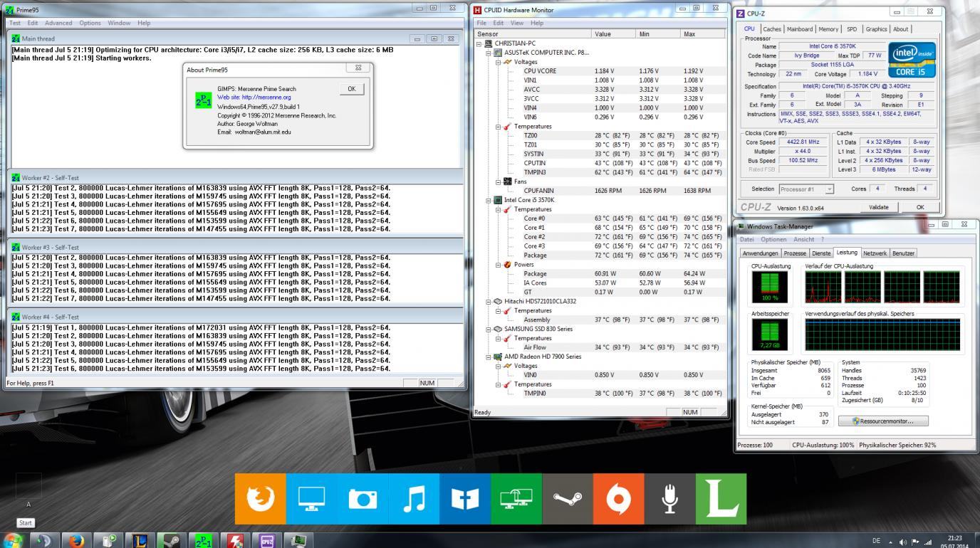
Task: Switch to the Mainboard tab in CPU-Z
Action: [x=800, y=29]
